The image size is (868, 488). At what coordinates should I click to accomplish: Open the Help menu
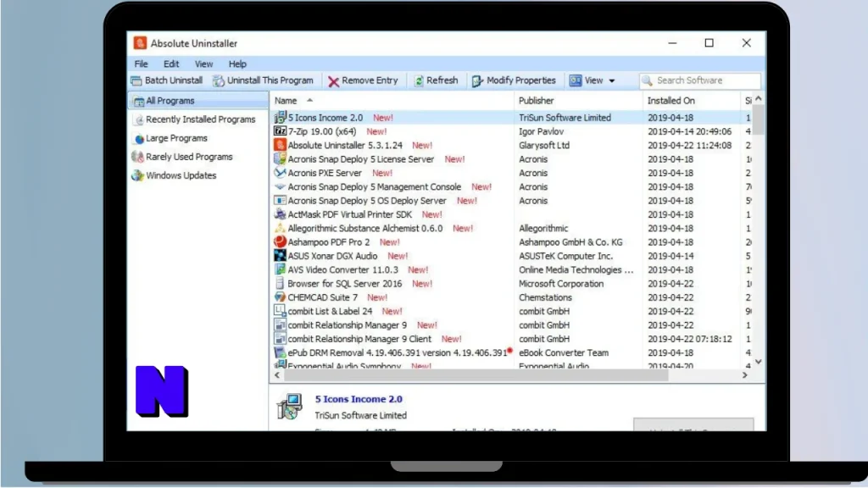[x=237, y=64]
